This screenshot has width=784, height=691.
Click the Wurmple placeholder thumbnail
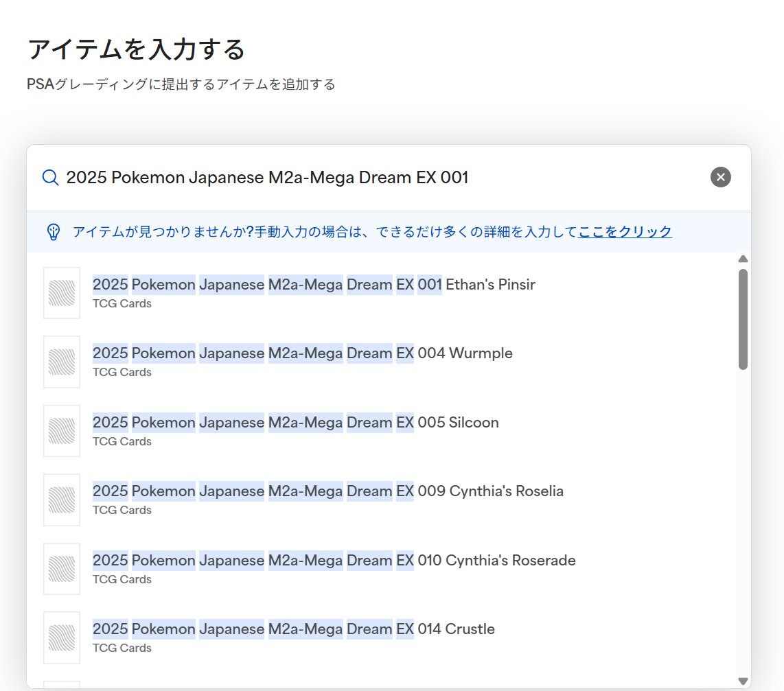[62, 362]
